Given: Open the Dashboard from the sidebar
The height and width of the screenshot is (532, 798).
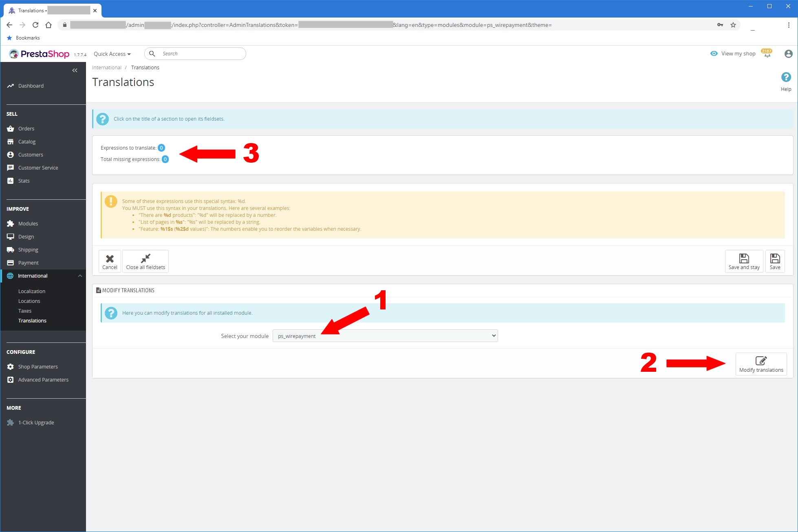Looking at the screenshot, I should pos(31,86).
